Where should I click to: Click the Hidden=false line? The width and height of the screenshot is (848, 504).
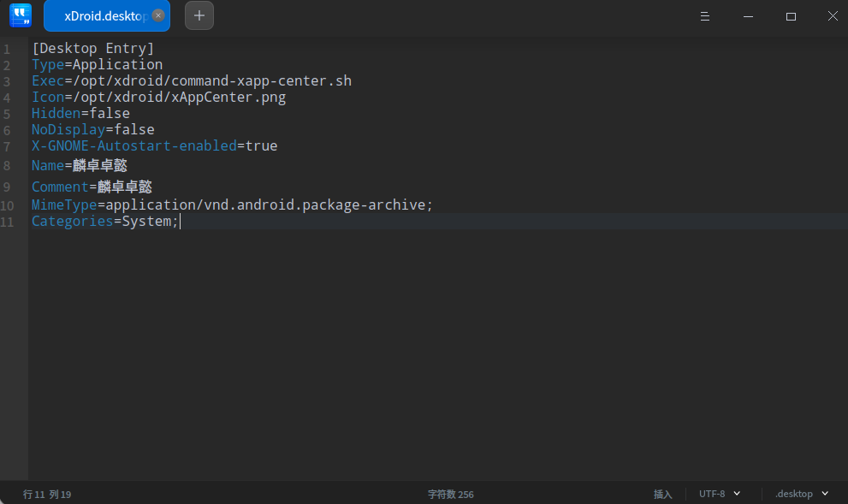point(81,114)
